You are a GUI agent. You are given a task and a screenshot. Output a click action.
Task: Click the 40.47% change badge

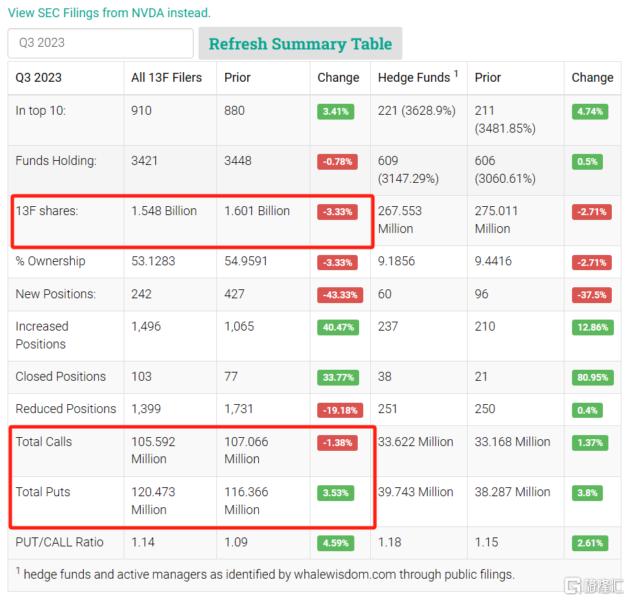[x=338, y=327]
